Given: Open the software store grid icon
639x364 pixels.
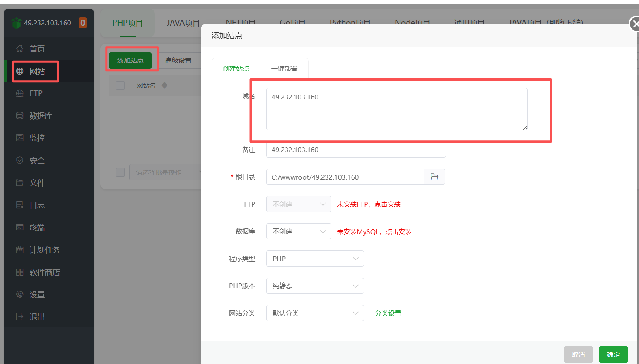Looking at the screenshot, I should (x=20, y=272).
